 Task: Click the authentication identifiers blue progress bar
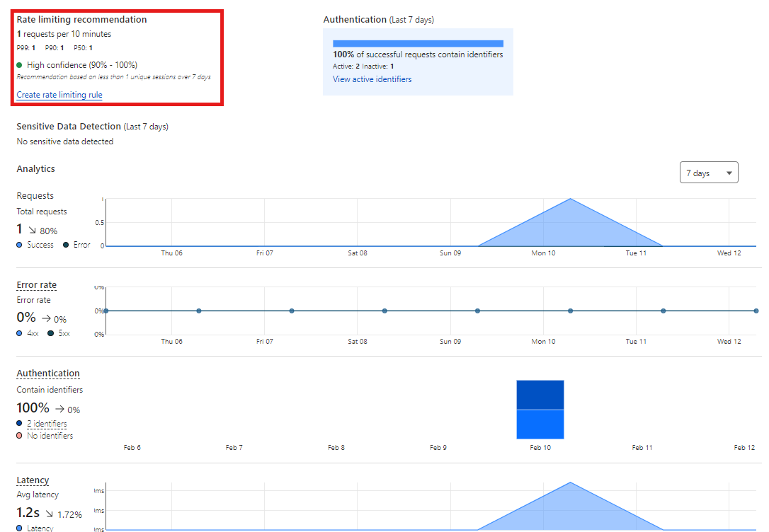[418, 43]
